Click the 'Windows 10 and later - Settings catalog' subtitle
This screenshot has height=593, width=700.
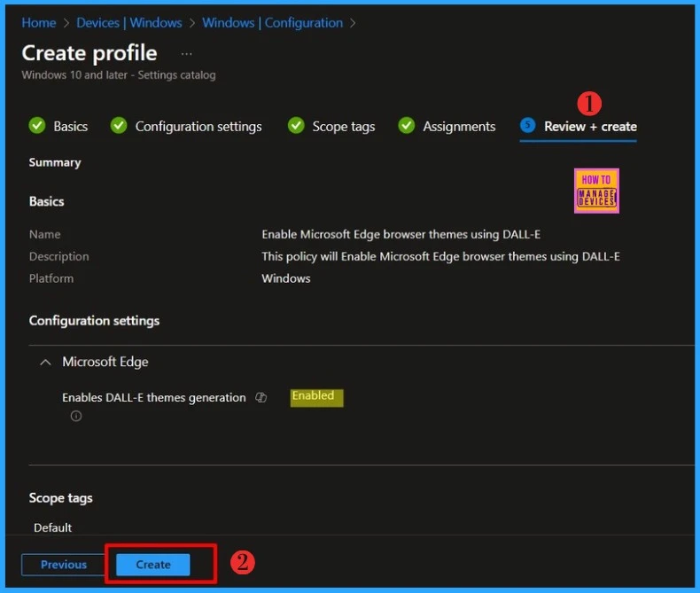[x=119, y=75]
